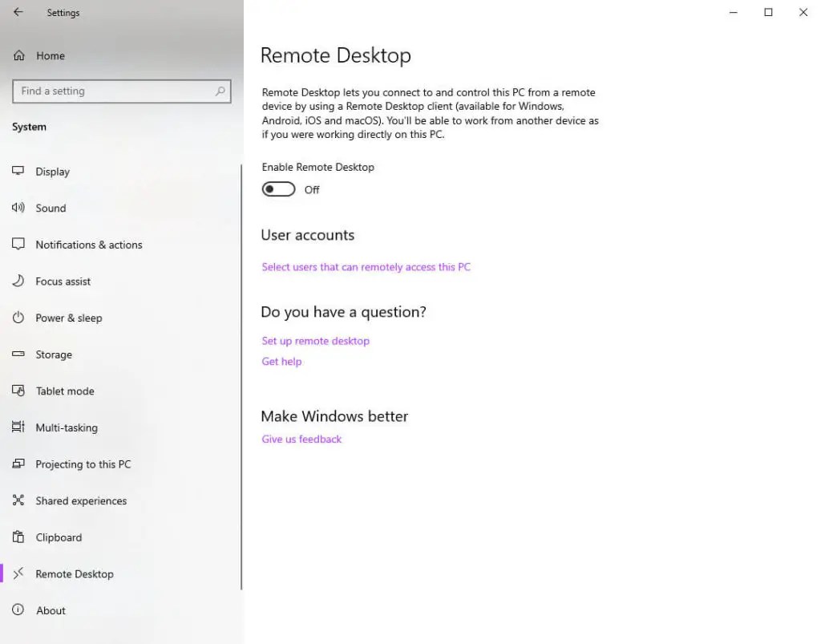Select the Focus assist moon icon
This screenshot has width=821, height=644.
pyautogui.click(x=18, y=281)
